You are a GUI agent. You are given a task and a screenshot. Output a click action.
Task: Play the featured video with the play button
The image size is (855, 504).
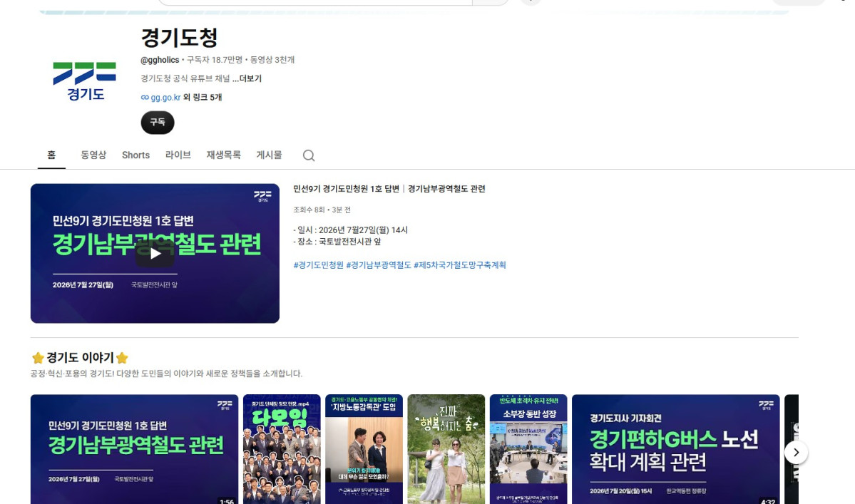155,253
